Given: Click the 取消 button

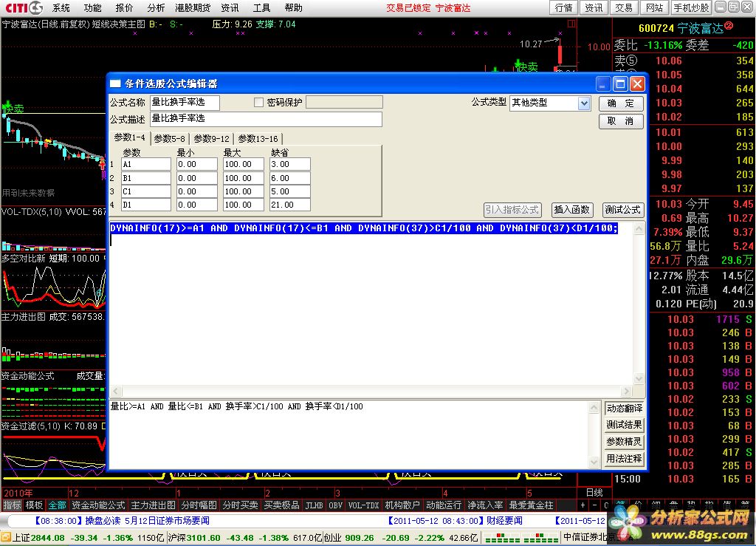Looking at the screenshot, I should pos(621,121).
